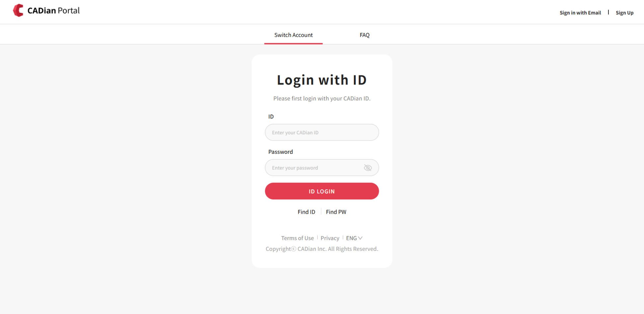644x314 pixels.
Task: Click the CADian Portal logo
Action: pos(46,10)
